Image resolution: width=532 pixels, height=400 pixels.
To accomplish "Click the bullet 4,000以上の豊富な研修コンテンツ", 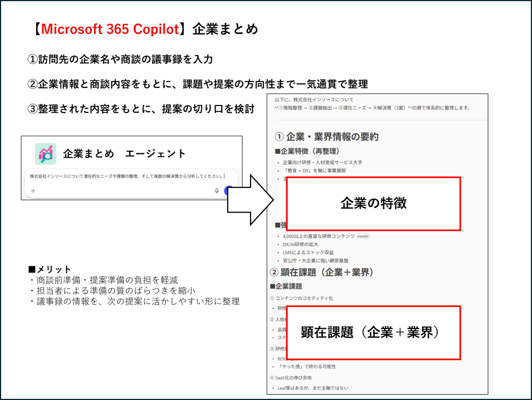I will tap(319, 236).
